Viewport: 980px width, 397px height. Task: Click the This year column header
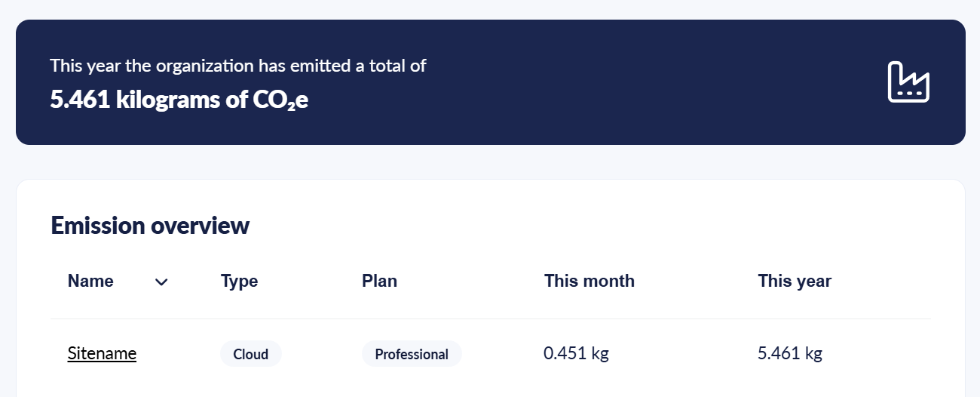pos(794,282)
